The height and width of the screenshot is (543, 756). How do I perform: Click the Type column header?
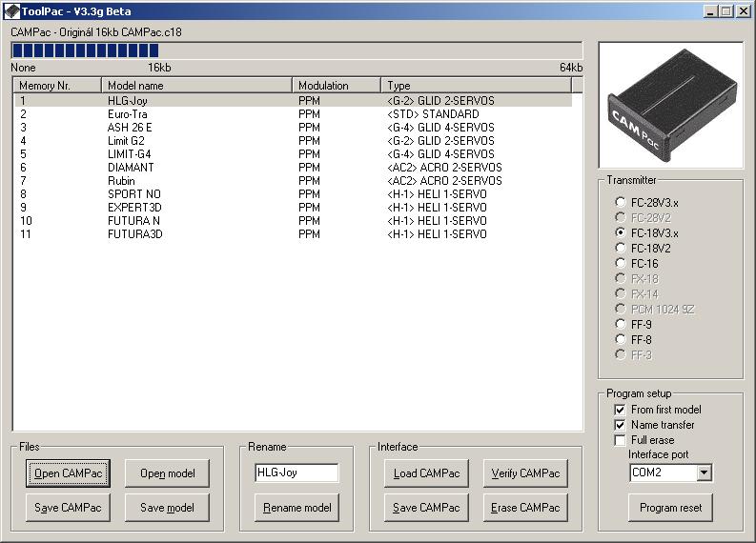(x=477, y=86)
